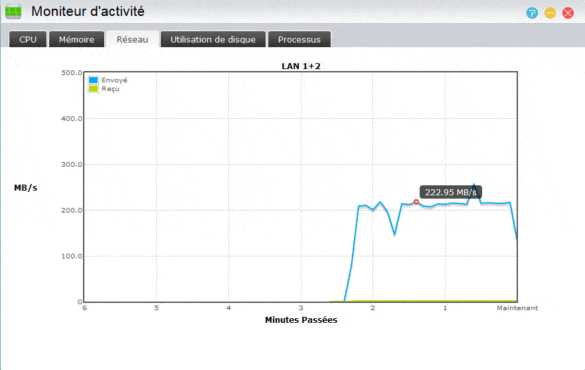
Task: Click the 222.95 MB/s tooltip
Action: [451, 192]
